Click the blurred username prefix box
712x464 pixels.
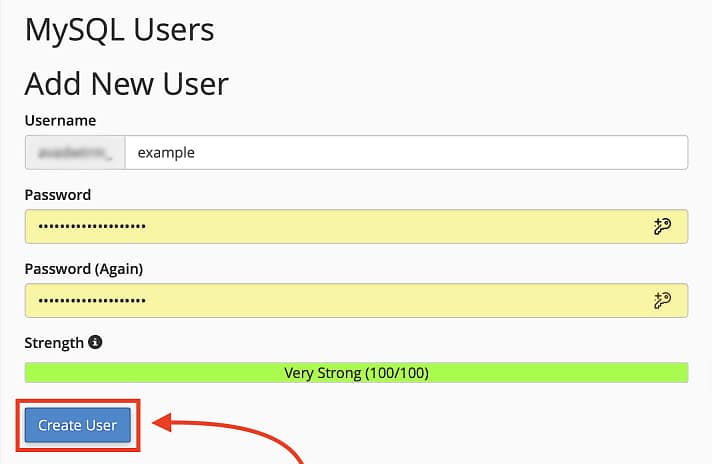(75, 153)
